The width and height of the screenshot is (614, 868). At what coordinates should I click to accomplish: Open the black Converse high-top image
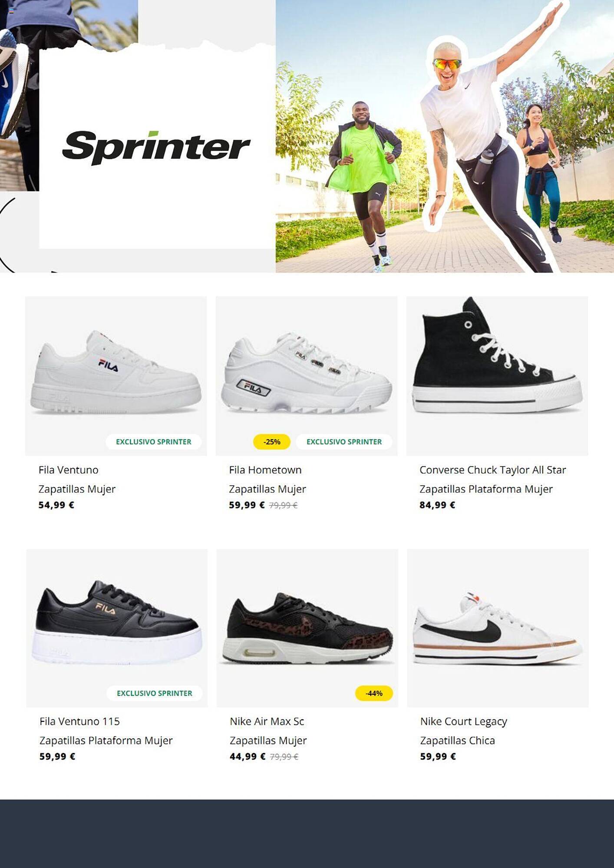497,376
